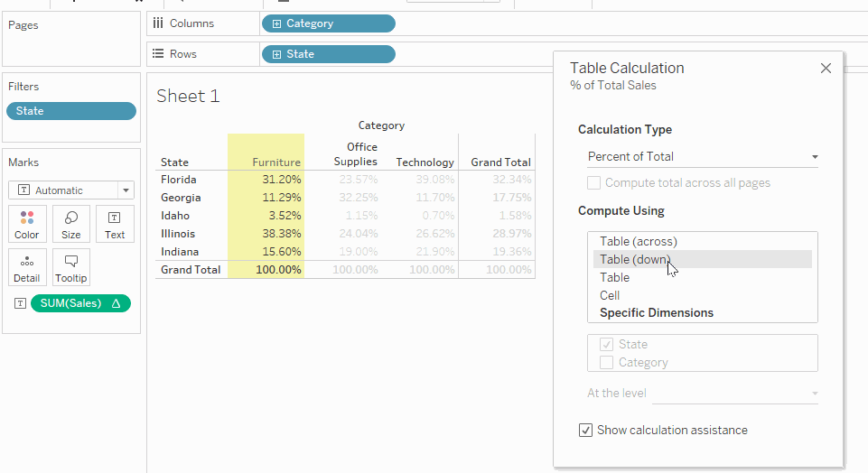This screenshot has width=868, height=473.
Task: Open the Text marks card
Action: pyautogui.click(x=115, y=223)
